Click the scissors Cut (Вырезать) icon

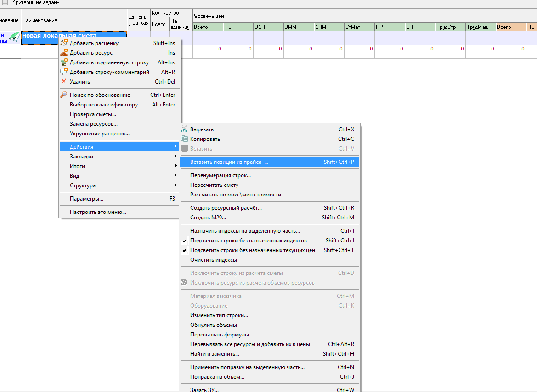pos(184,129)
